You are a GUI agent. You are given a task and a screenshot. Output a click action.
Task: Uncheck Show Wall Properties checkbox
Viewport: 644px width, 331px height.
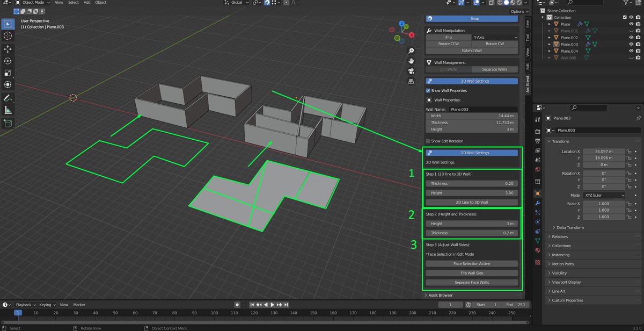tap(428, 90)
